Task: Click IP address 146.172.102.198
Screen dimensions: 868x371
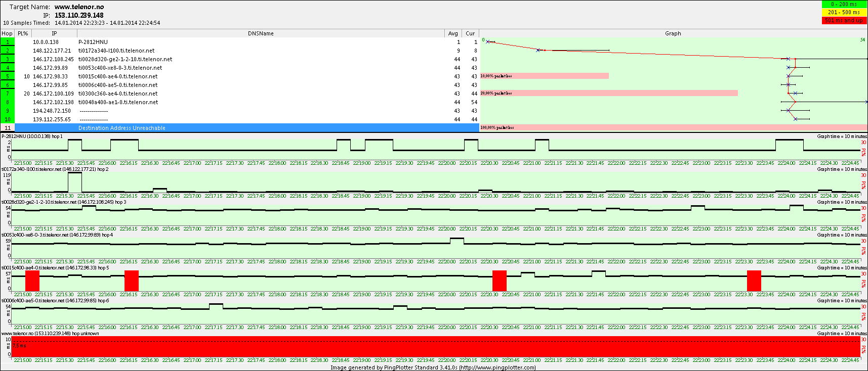Action: pyautogui.click(x=53, y=102)
